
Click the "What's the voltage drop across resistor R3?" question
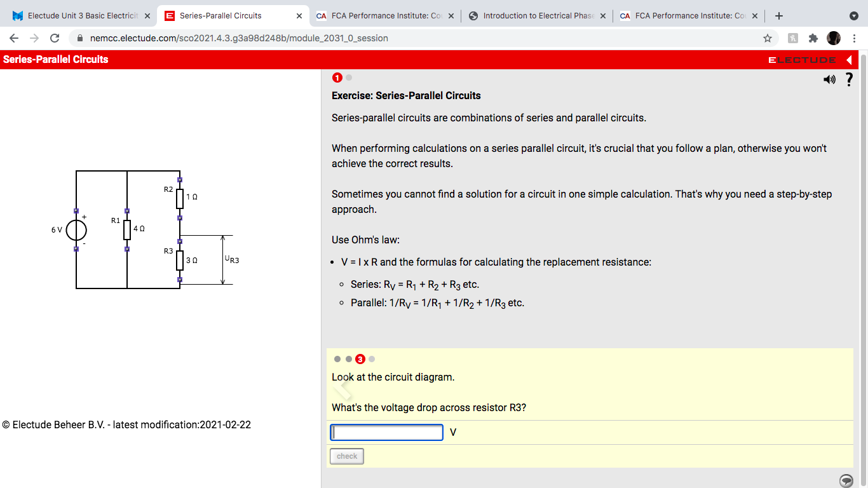429,408
